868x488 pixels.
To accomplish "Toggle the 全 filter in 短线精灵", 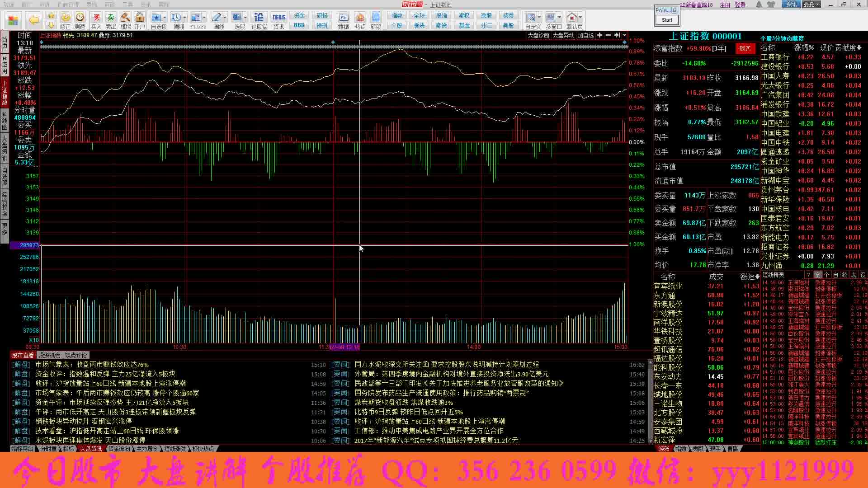I will [818, 275].
